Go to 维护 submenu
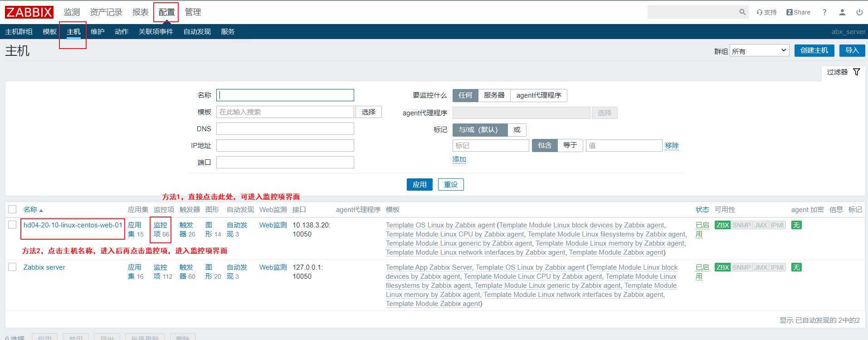The image size is (868, 340). click(x=98, y=32)
